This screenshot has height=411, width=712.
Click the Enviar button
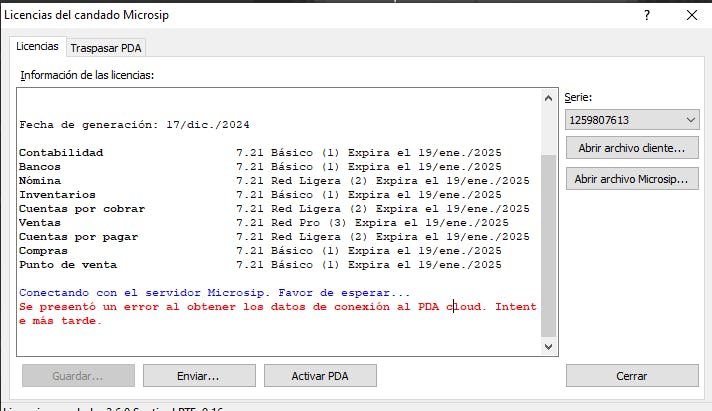199,376
